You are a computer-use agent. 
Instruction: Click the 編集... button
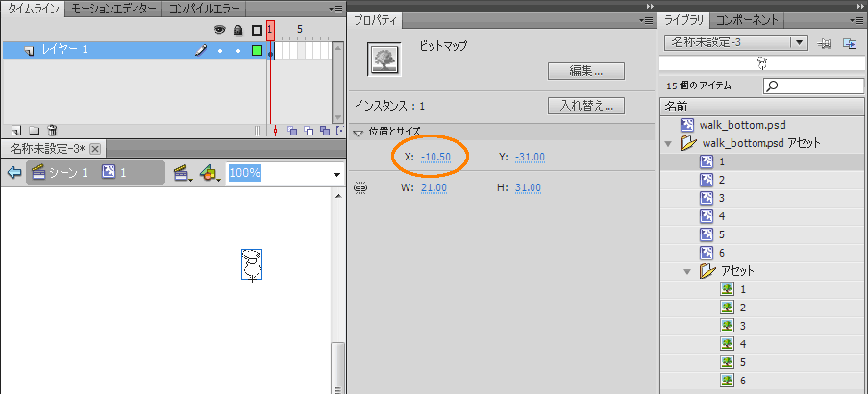585,71
